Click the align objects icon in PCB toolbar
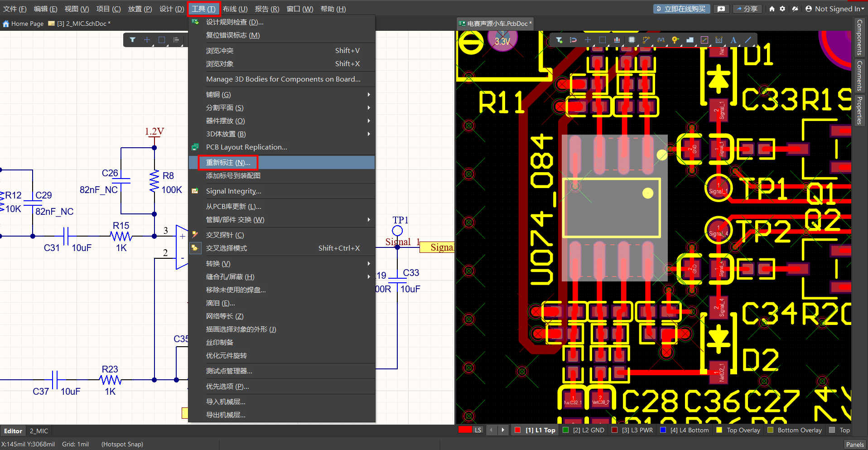The width and height of the screenshot is (868, 450). [617, 40]
